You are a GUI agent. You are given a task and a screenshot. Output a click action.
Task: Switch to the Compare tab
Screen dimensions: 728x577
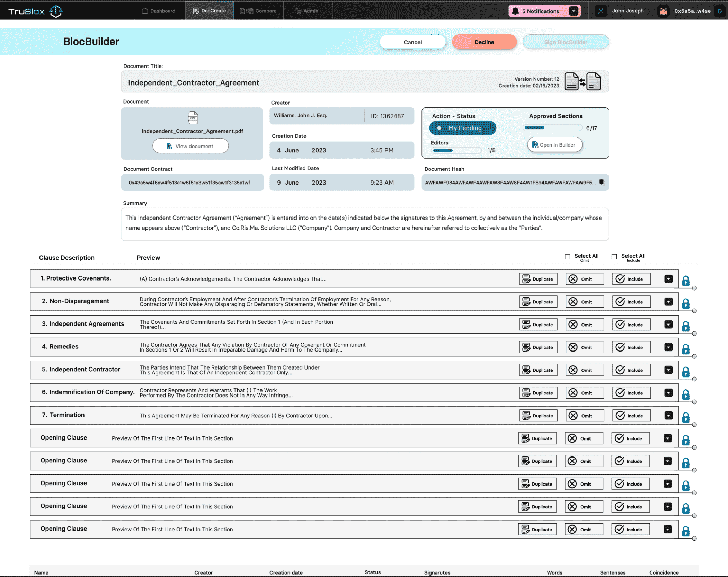click(258, 11)
